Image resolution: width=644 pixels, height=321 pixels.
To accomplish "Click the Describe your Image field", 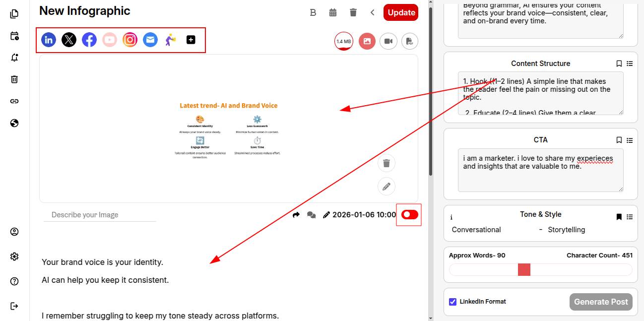I will tap(99, 215).
